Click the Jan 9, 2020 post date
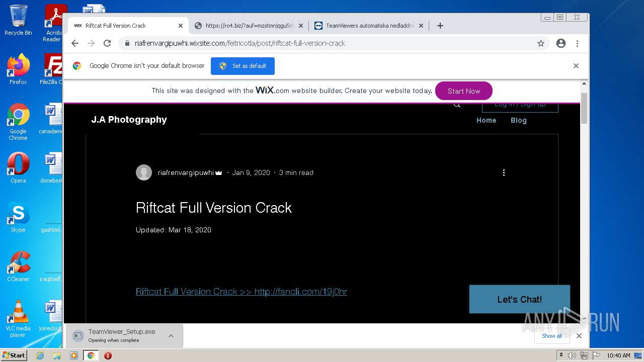This screenshot has height=362, width=644. [251, 172]
